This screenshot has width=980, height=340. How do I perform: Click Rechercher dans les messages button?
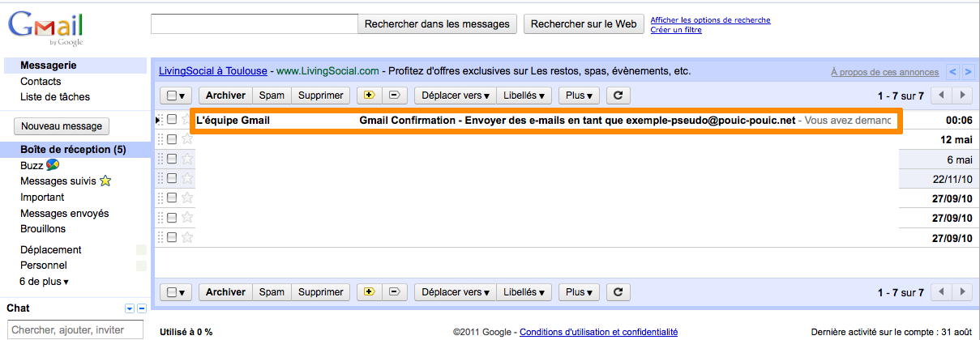point(437,24)
